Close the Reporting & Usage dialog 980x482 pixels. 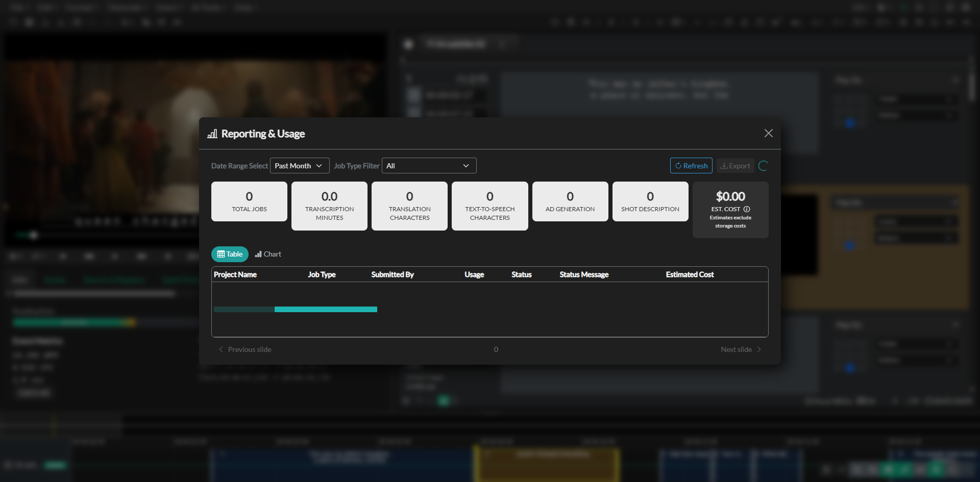click(768, 133)
